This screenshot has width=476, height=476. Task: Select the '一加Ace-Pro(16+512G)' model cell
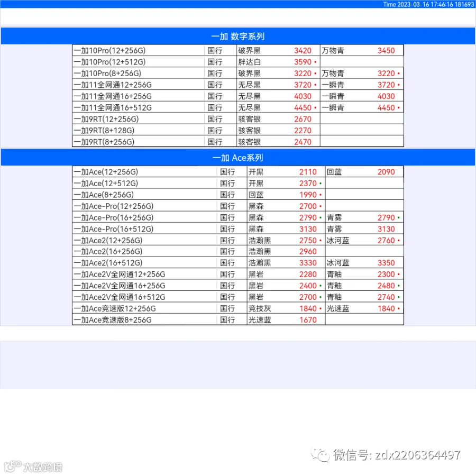click(x=145, y=229)
